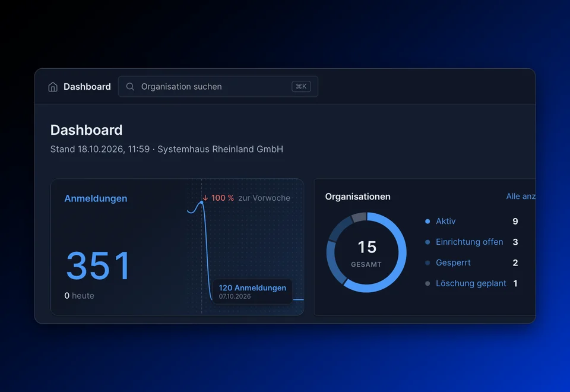
Task: Click the Anmeldungen card title
Action: 96,198
